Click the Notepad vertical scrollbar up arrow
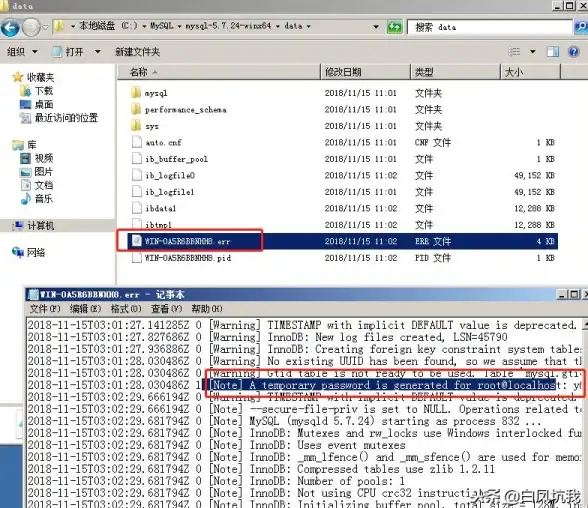This screenshot has width=588, height=508. click(x=585, y=324)
